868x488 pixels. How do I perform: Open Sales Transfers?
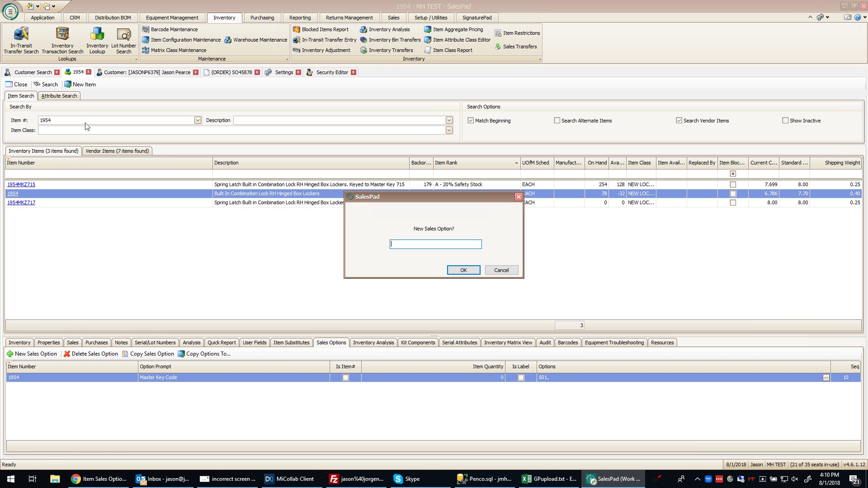click(519, 47)
